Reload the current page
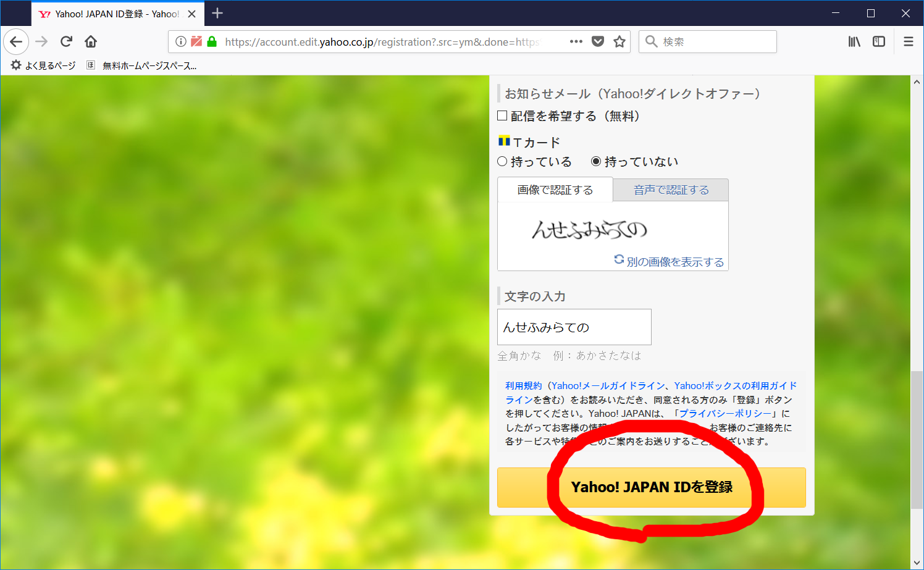 click(x=66, y=41)
